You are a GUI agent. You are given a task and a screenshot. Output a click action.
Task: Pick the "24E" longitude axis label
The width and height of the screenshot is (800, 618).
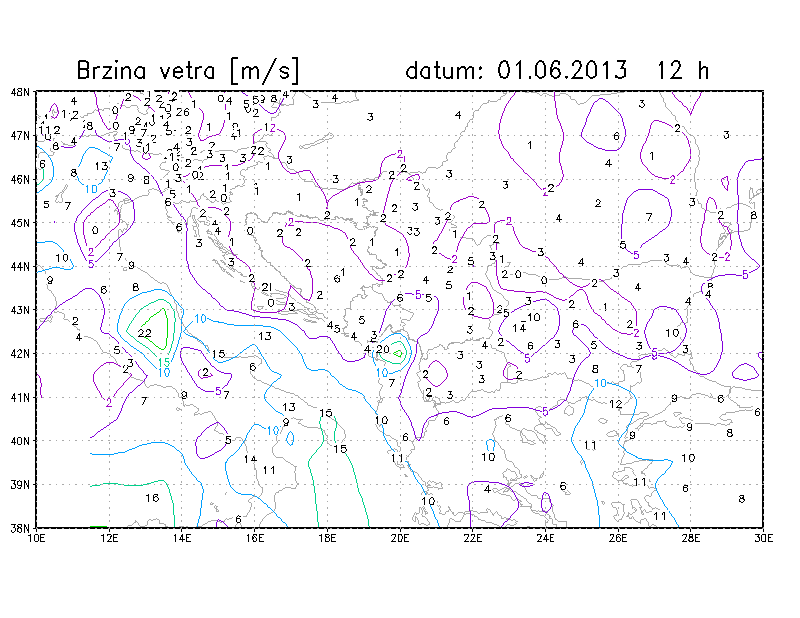pos(545,538)
